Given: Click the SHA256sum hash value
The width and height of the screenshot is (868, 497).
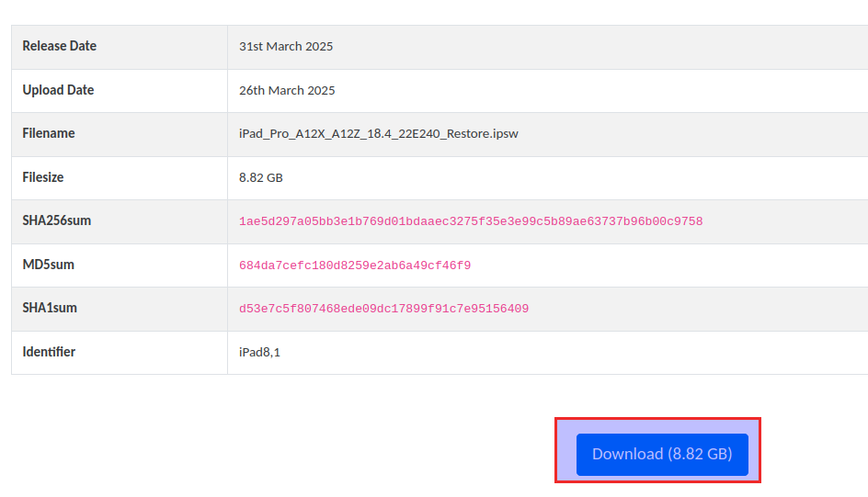Looking at the screenshot, I should tap(471, 221).
